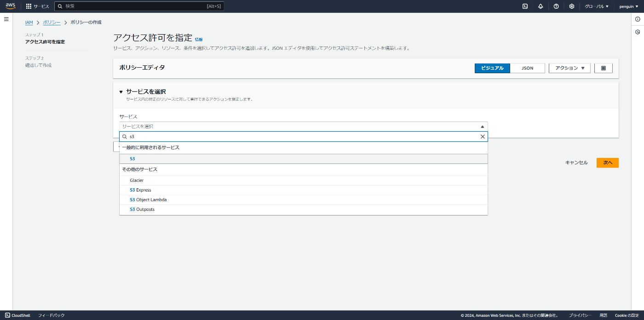Click the service filter field containing s3

(304, 137)
